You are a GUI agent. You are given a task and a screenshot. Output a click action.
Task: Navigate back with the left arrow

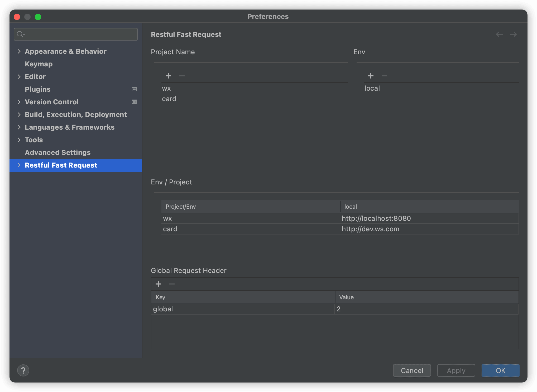click(499, 35)
